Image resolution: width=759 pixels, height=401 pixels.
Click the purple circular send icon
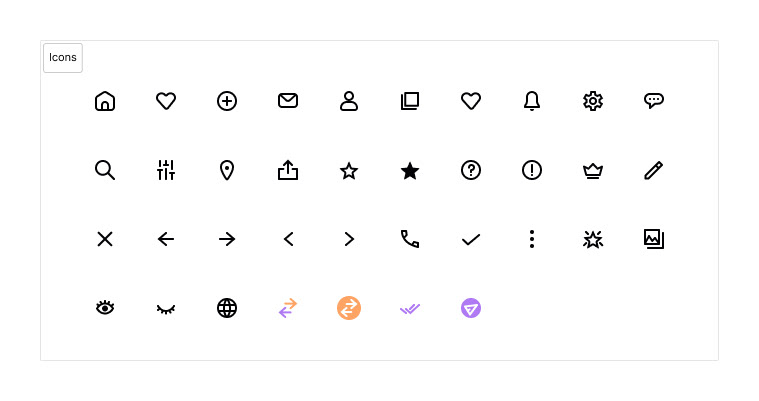coord(471,308)
